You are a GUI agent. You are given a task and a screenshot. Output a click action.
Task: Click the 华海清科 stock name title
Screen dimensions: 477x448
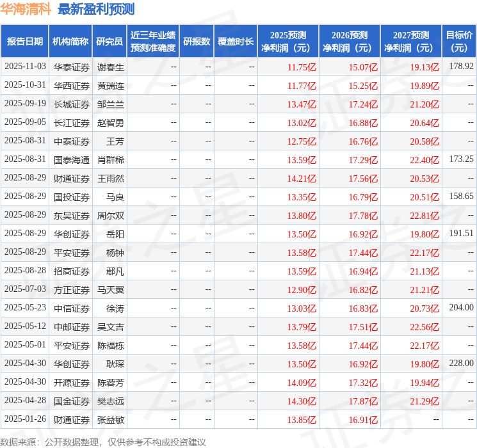pos(26,9)
